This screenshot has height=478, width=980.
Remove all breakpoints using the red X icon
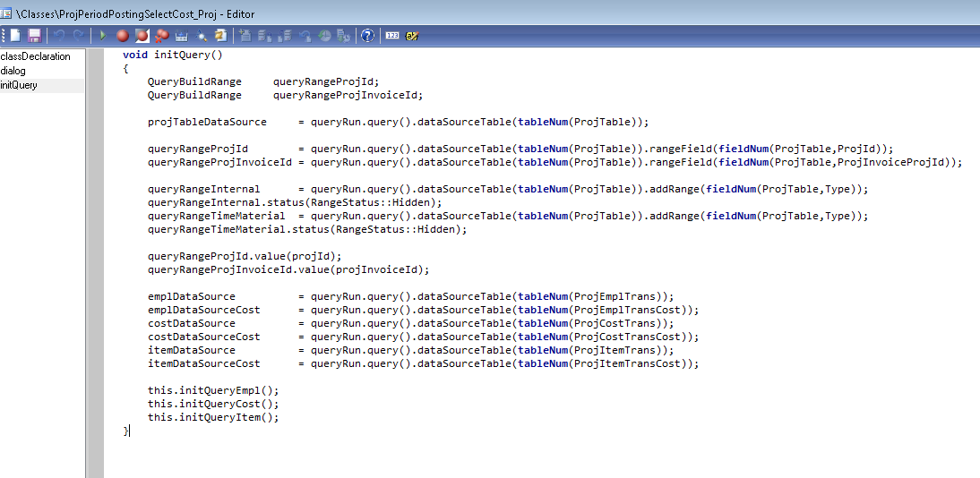pyautogui.click(x=161, y=36)
